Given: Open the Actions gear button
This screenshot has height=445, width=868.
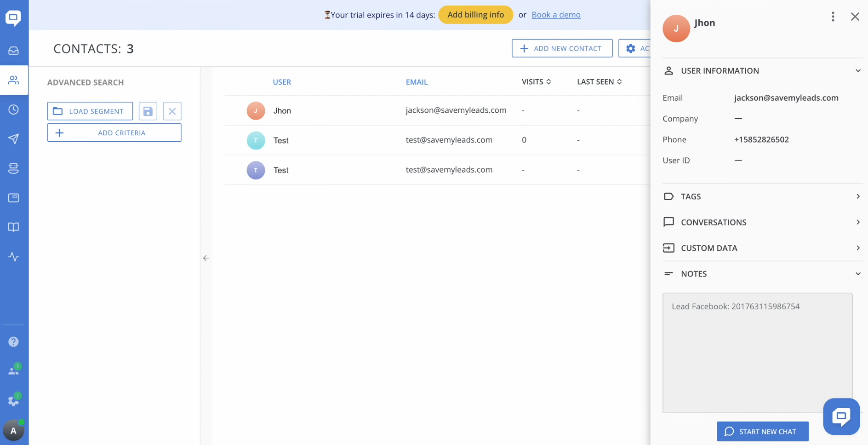Looking at the screenshot, I should pyautogui.click(x=635, y=48).
